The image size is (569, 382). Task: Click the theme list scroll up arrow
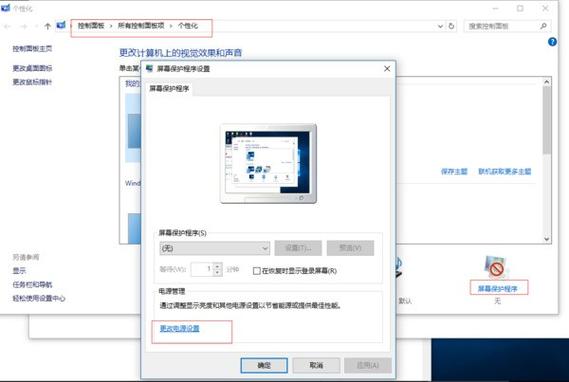tap(547, 82)
